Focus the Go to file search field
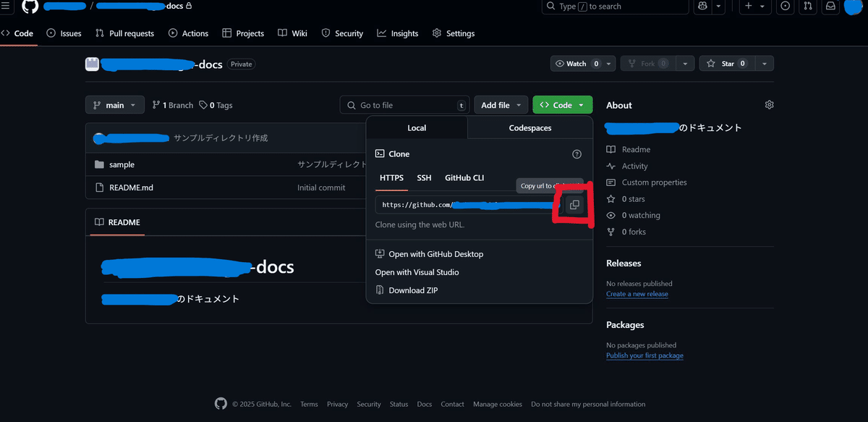 pos(404,105)
